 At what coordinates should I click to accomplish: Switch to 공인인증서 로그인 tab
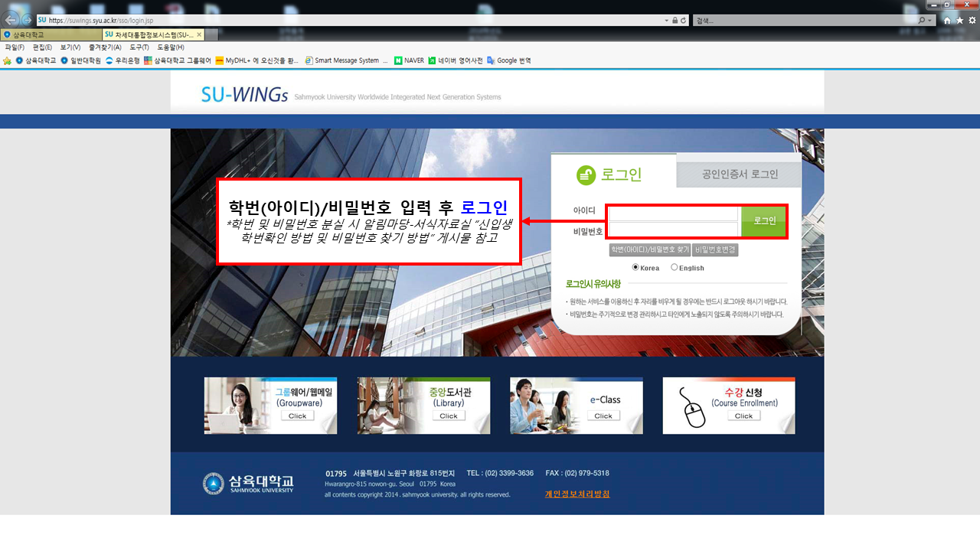click(x=739, y=174)
